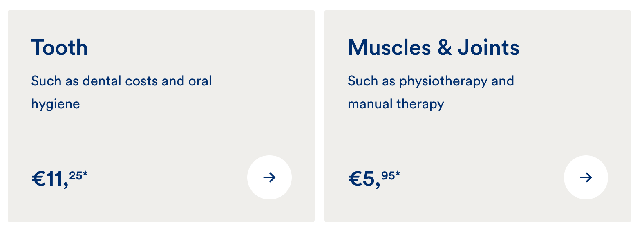Select the "manual therapy" text line
Screen dimensions: 644x233
(x=396, y=104)
